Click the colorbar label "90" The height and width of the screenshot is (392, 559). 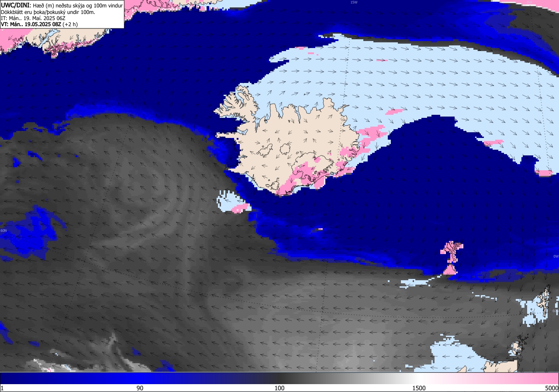[140, 388]
